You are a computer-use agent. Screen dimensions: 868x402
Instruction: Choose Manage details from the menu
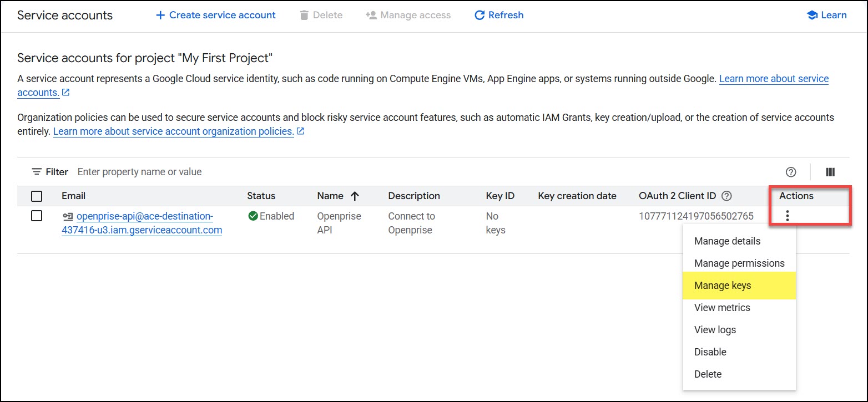(739, 241)
